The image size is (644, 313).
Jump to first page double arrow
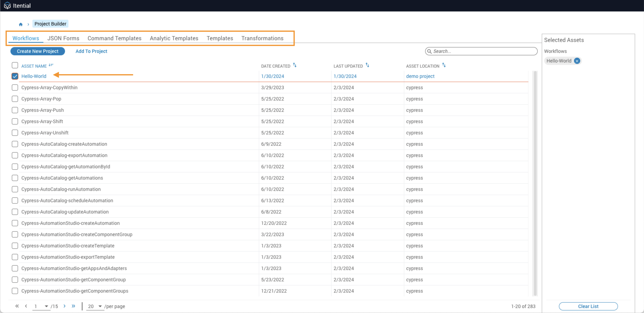17,306
